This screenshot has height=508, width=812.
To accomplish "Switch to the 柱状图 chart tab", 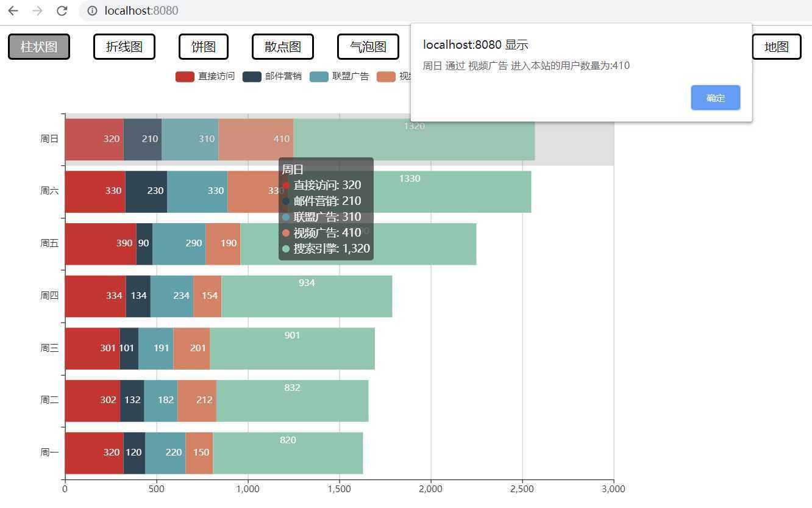I will pyautogui.click(x=39, y=47).
